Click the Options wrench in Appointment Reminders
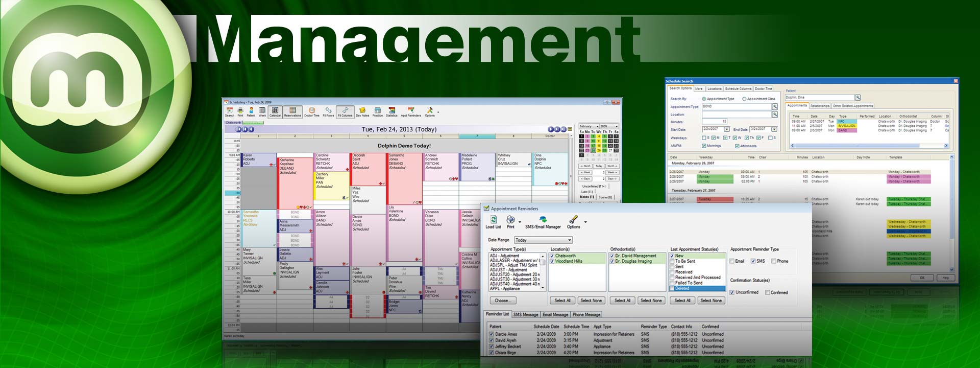Image resolution: width=980 pixels, height=368 pixels. coord(573,222)
